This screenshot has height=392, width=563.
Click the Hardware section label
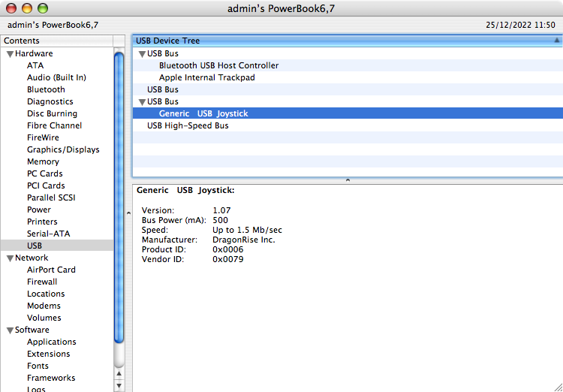(34, 53)
